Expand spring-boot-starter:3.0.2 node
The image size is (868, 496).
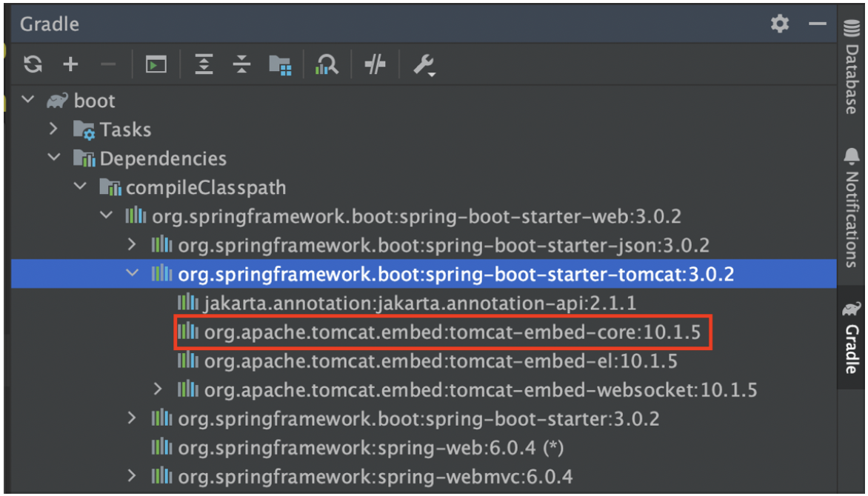coord(132,418)
